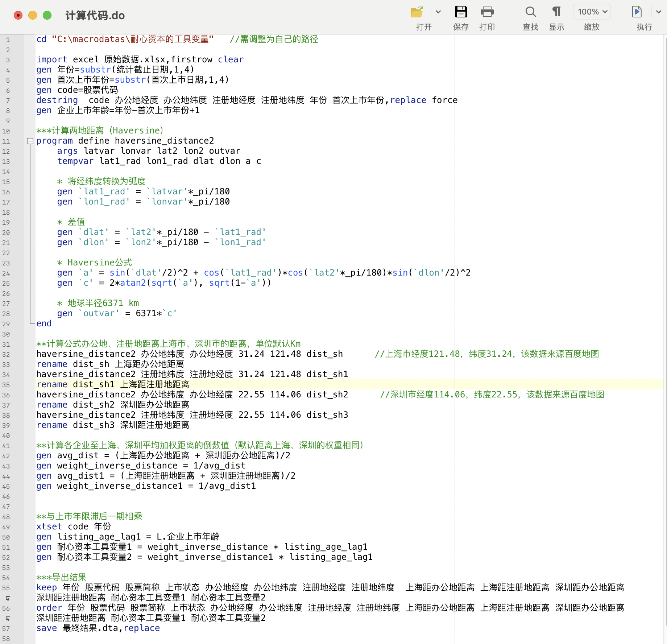Collapse the program define code block
667x644 pixels.
pyautogui.click(x=30, y=141)
